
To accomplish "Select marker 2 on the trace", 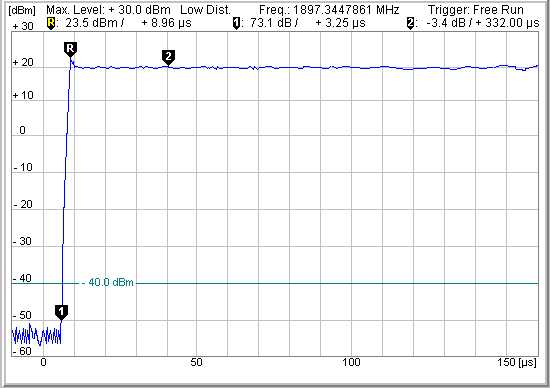I will click(168, 57).
